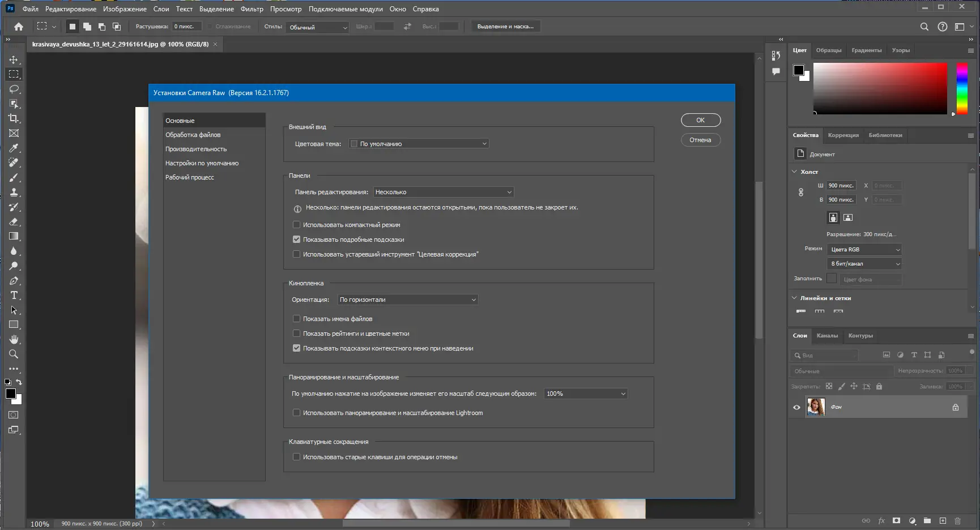Open the default zoom 100% dropdown
Image resolution: width=980 pixels, height=530 pixels.
(586, 394)
